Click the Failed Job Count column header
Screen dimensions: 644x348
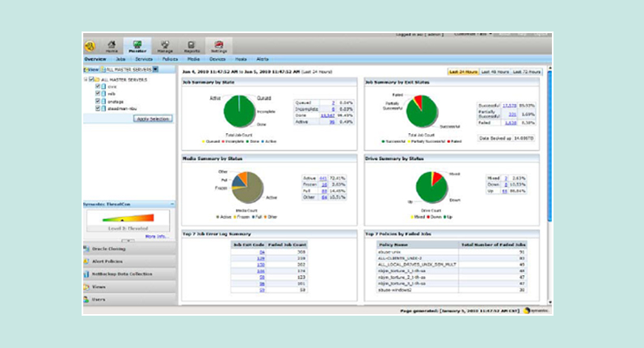point(287,245)
